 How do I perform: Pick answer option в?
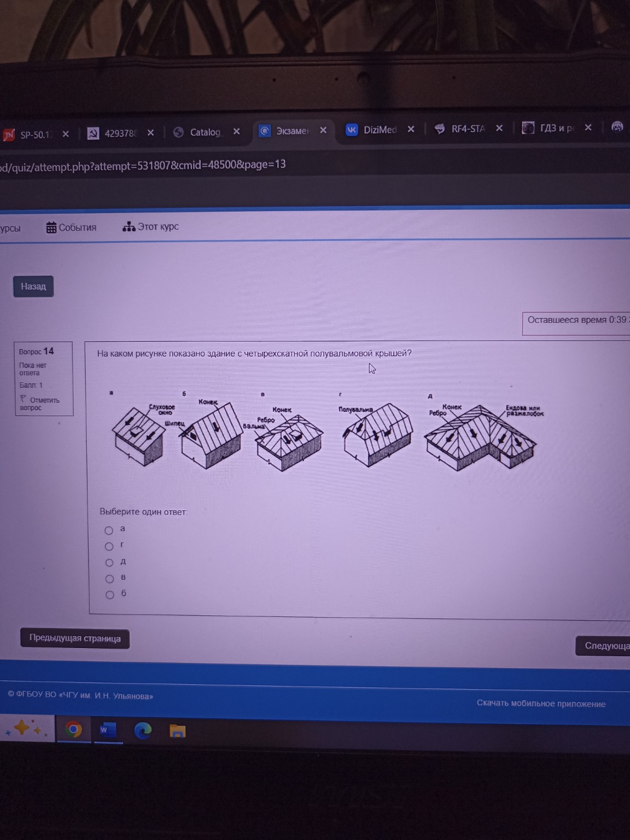pyautogui.click(x=109, y=579)
